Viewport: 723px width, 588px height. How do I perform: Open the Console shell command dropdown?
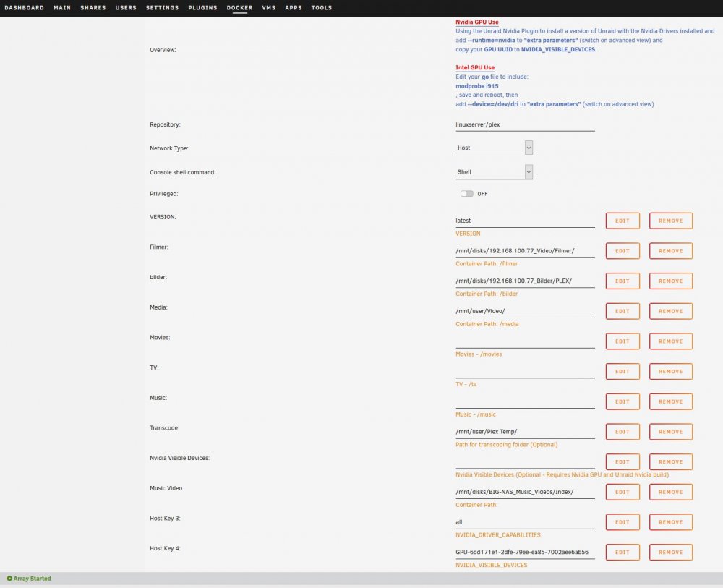tap(494, 171)
